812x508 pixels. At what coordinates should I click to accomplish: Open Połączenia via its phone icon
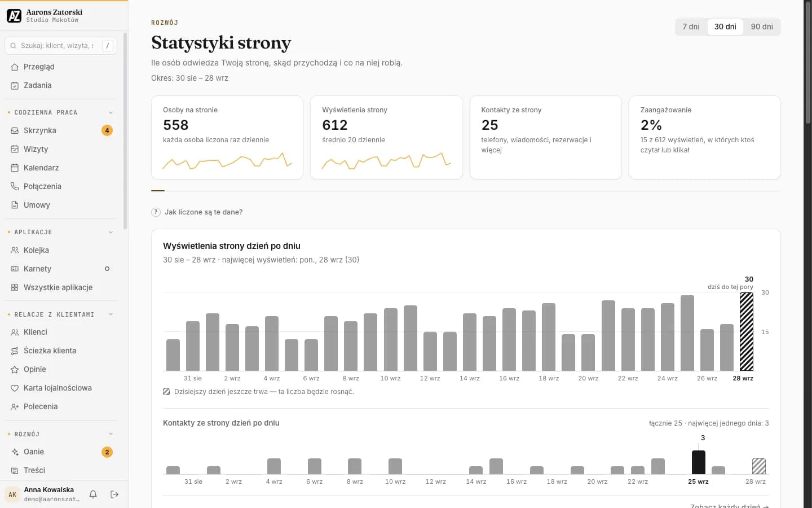click(x=15, y=186)
